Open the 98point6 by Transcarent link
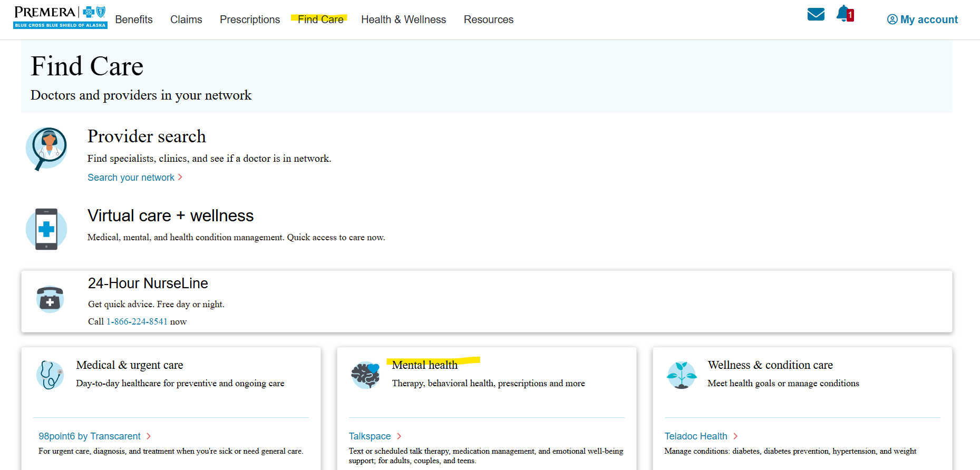Viewport: 980px width, 470px height. tap(90, 436)
